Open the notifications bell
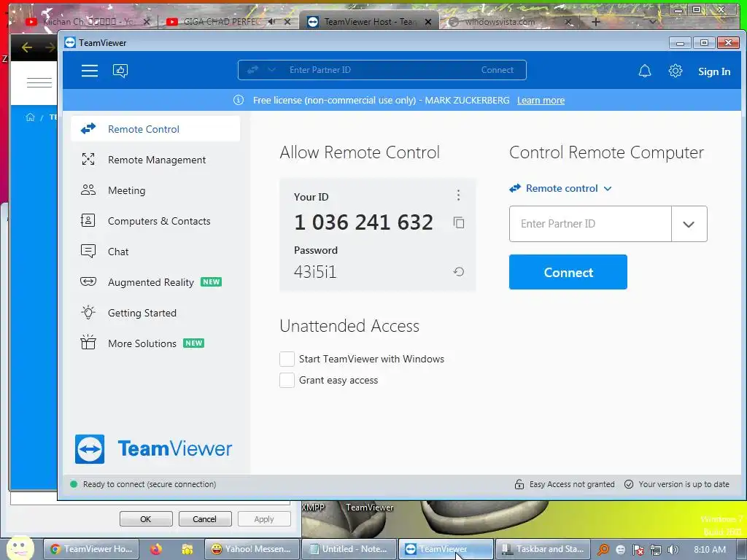Viewport: 747px width, 560px height. tap(645, 71)
